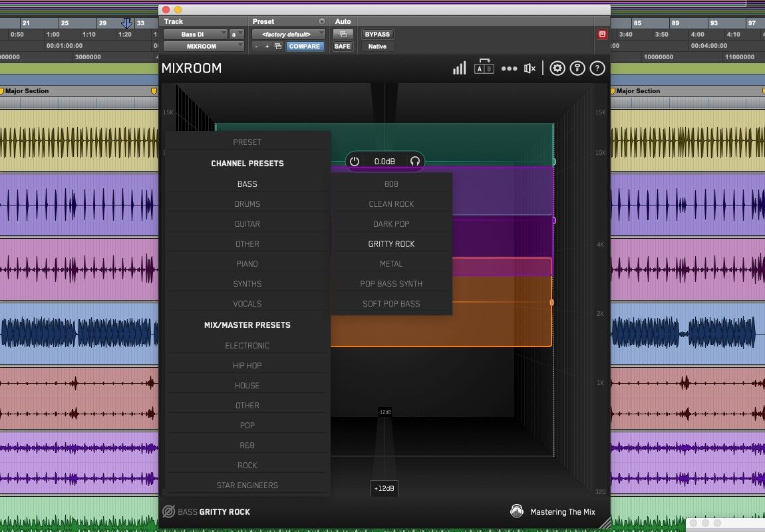
Task: Expand the DRUMS channel preset category
Action: point(247,204)
